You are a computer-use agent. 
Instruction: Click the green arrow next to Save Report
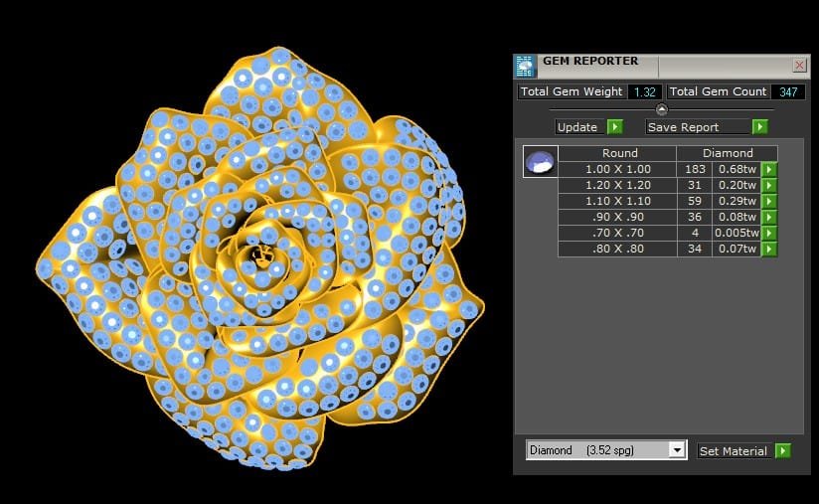pos(760,127)
